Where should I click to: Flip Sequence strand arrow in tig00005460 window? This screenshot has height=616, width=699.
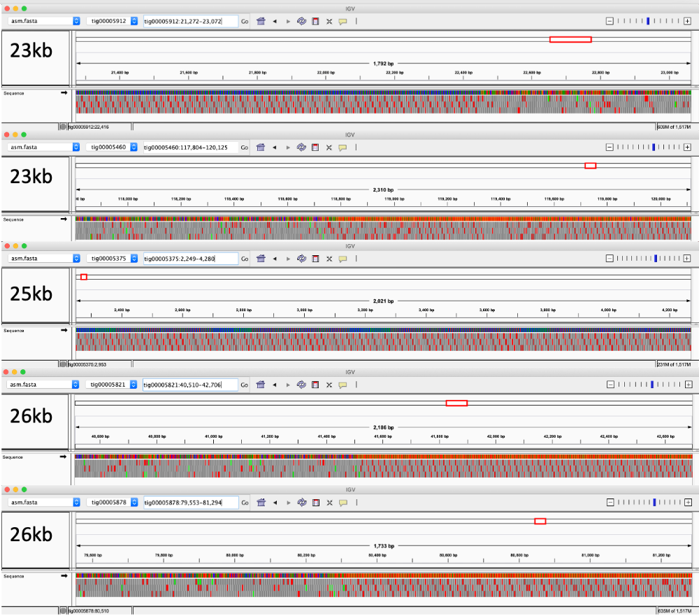64,219
